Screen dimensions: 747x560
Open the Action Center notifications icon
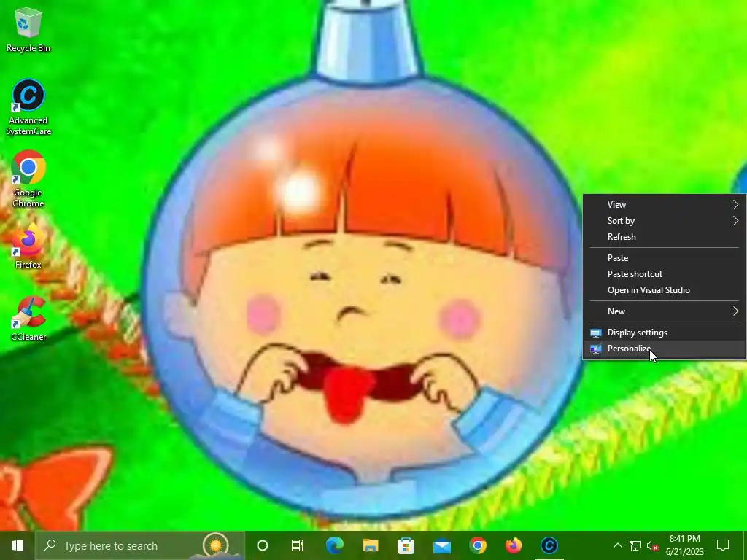tap(723, 545)
